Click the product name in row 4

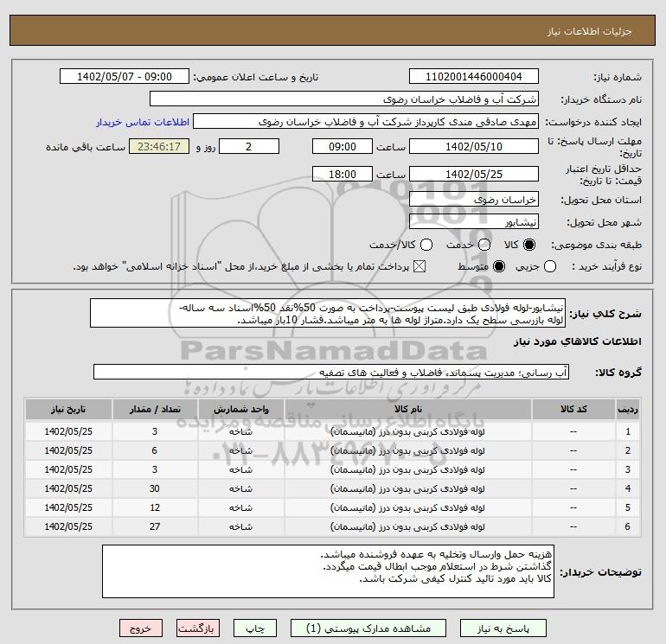click(407, 489)
